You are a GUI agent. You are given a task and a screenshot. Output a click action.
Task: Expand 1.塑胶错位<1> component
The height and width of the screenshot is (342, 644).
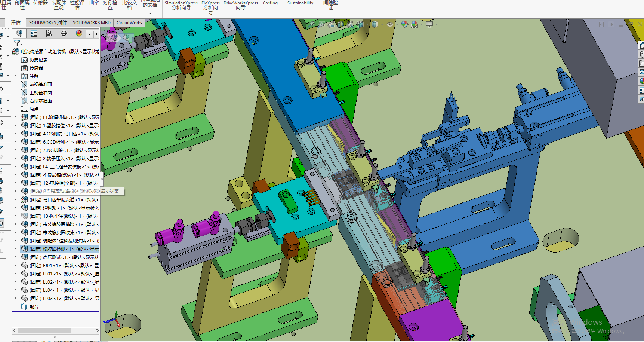click(15, 126)
